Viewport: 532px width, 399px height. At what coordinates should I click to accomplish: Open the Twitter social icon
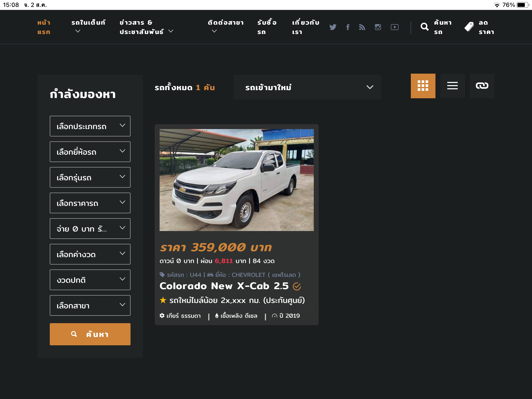(x=333, y=27)
